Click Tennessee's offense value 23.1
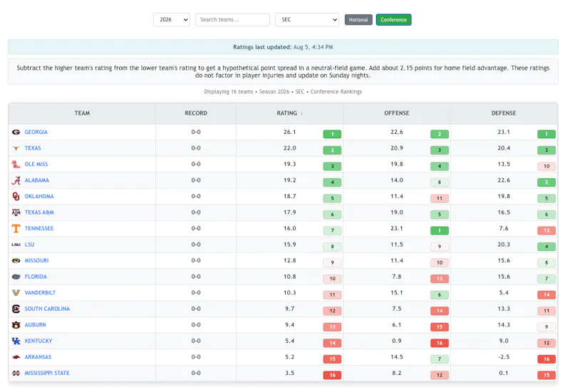The width and height of the screenshot is (570, 392). click(x=397, y=228)
